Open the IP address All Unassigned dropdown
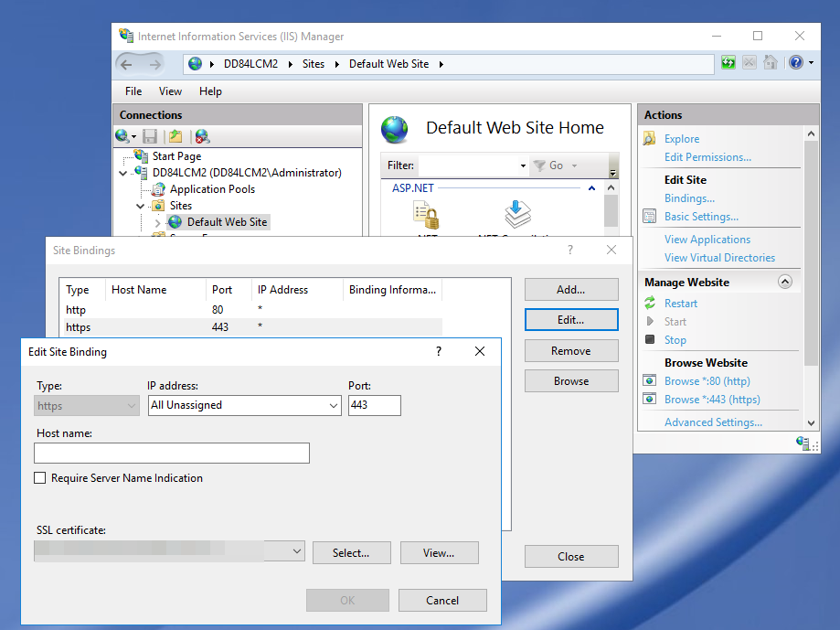The width and height of the screenshot is (840, 630). pyautogui.click(x=334, y=406)
